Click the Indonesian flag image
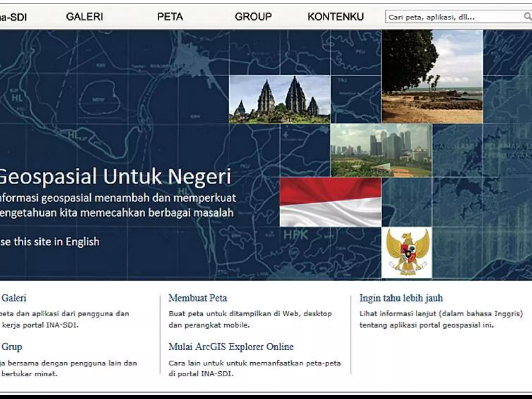The width and height of the screenshot is (532, 399). (330, 202)
